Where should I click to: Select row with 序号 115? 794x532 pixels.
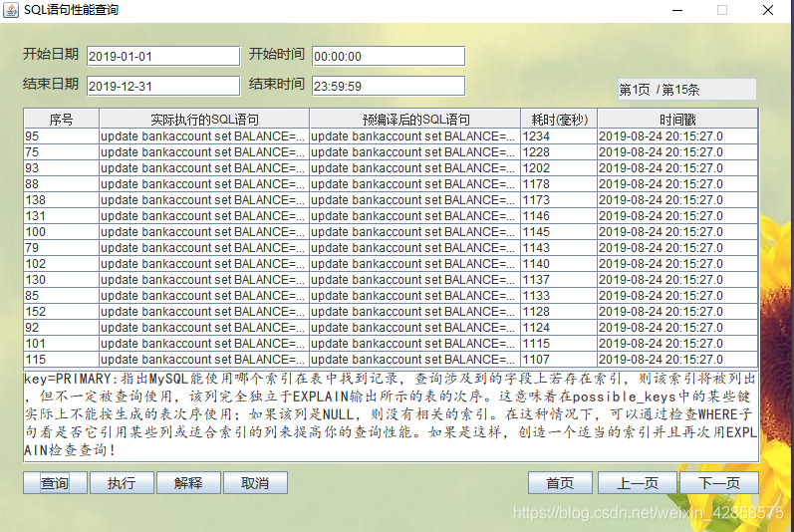(391, 360)
